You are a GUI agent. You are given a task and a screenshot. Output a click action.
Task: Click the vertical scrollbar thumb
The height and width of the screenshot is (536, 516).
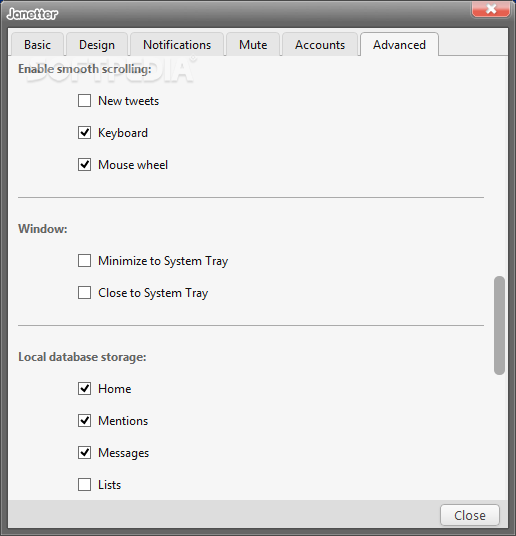[x=499, y=325]
